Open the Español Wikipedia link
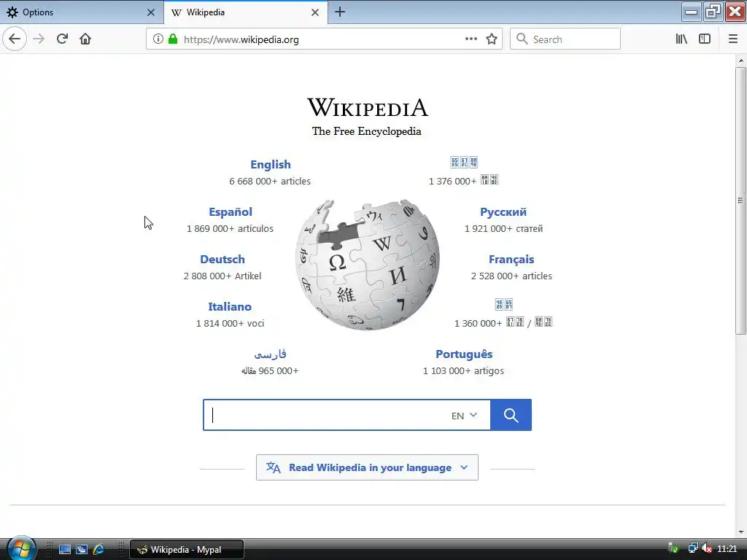This screenshot has width=747, height=560. pyautogui.click(x=230, y=212)
